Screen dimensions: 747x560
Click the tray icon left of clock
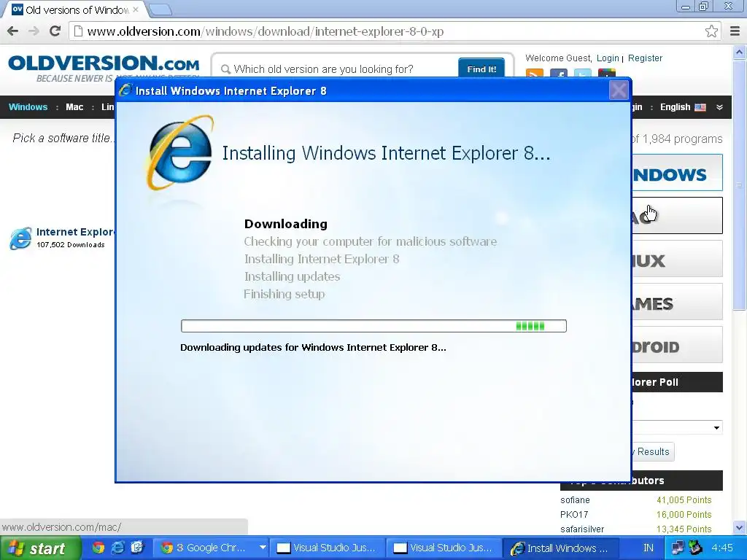[x=696, y=548]
